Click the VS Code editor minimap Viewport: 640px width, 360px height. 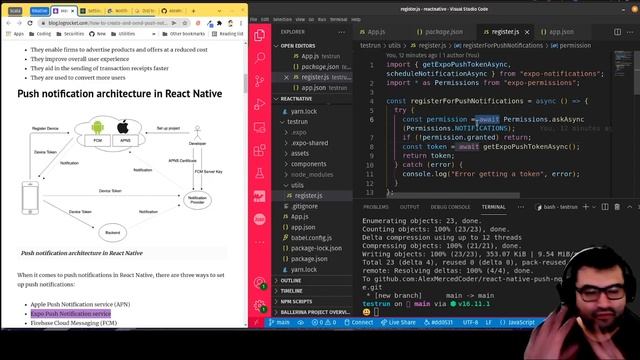pos(623,65)
